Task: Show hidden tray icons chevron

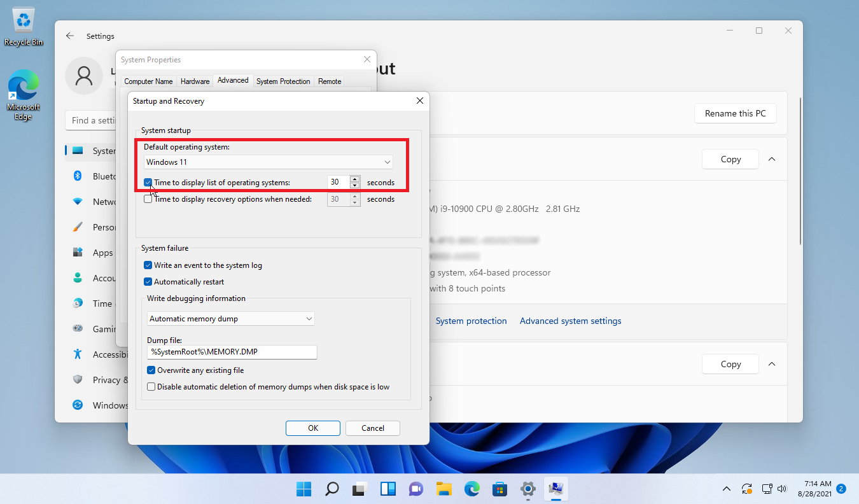Action: (x=726, y=489)
